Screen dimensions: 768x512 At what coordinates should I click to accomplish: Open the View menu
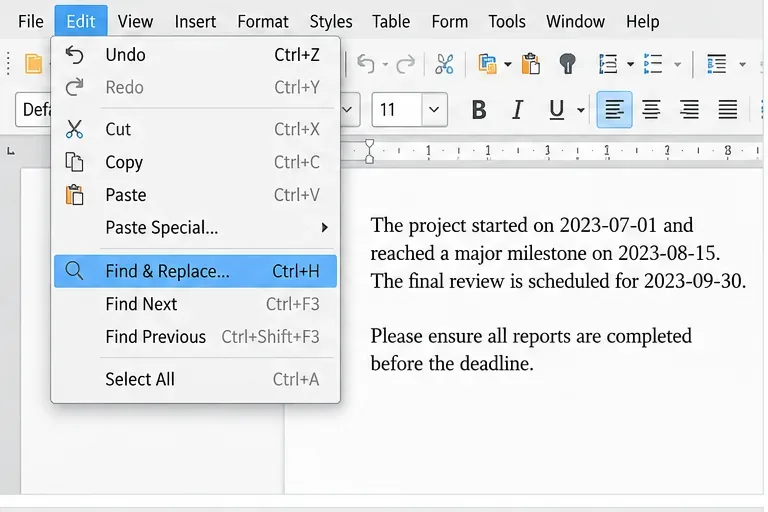135,22
